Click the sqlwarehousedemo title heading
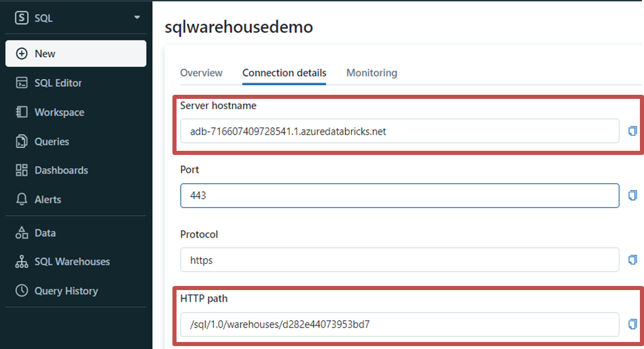This screenshot has width=644, height=349. pyautogui.click(x=239, y=27)
